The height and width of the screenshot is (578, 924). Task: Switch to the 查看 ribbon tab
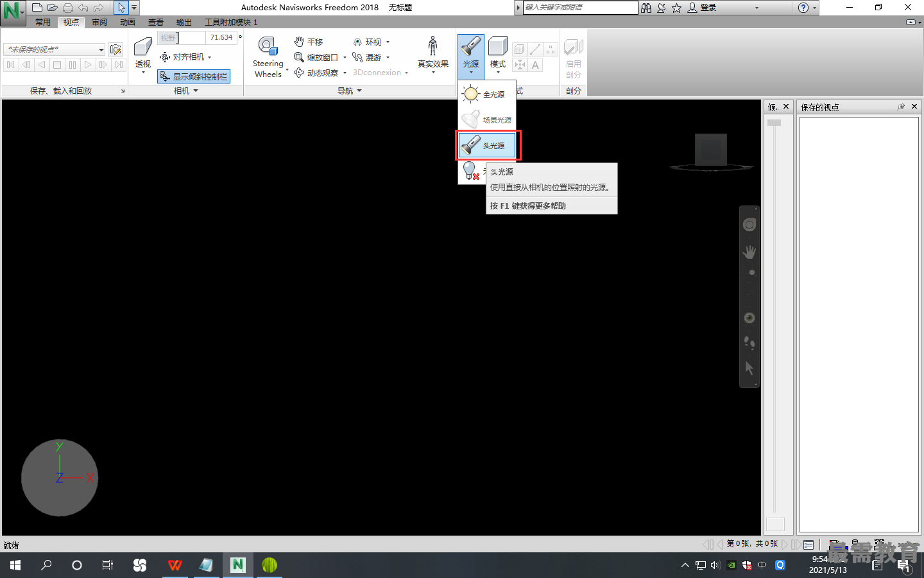pyautogui.click(x=156, y=22)
